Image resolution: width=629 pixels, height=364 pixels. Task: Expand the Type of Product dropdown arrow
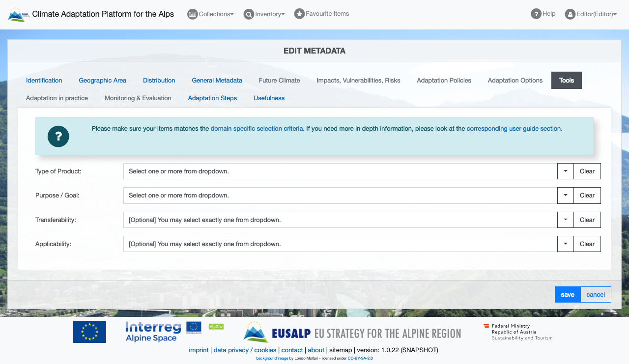[x=565, y=171]
